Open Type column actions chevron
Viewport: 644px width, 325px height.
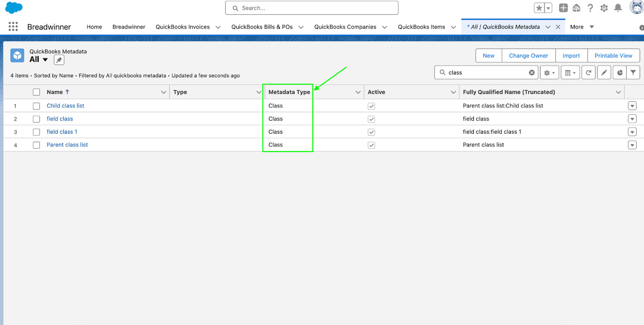[259, 92]
